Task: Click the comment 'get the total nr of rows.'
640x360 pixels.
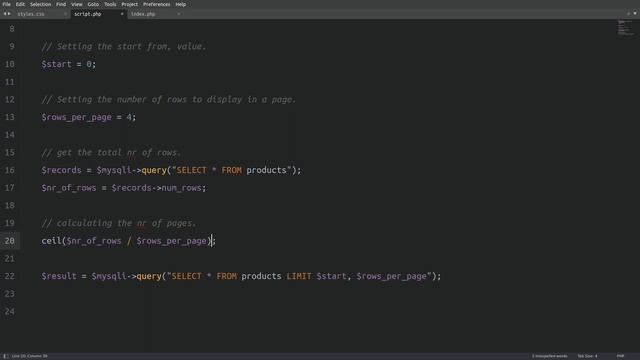Action: [x=111, y=153]
